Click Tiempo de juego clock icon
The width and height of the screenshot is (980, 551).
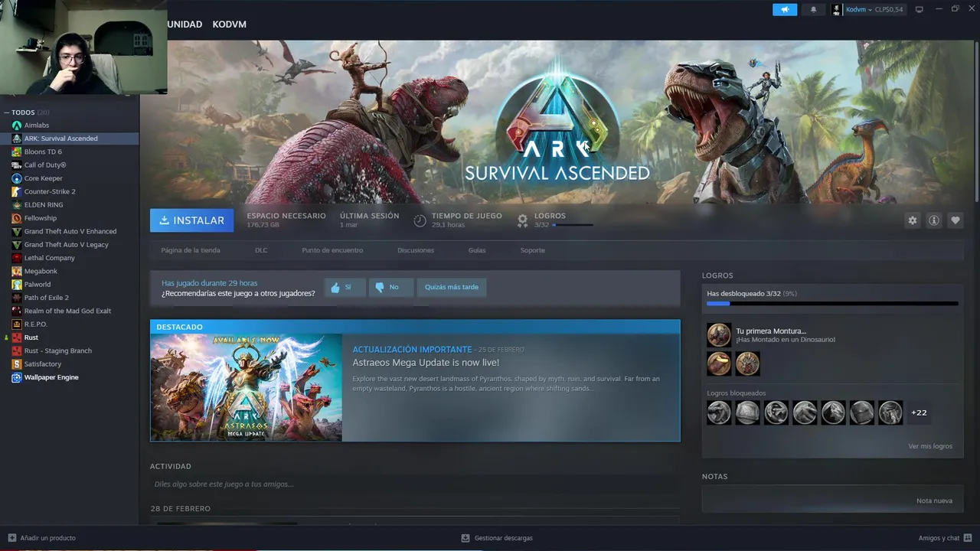tap(420, 220)
